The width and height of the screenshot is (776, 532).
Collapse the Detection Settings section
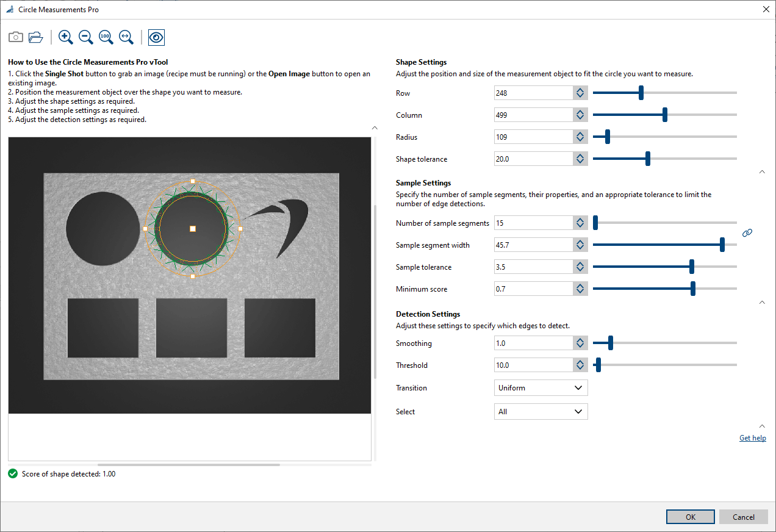pyautogui.click(x=762, y=426)
